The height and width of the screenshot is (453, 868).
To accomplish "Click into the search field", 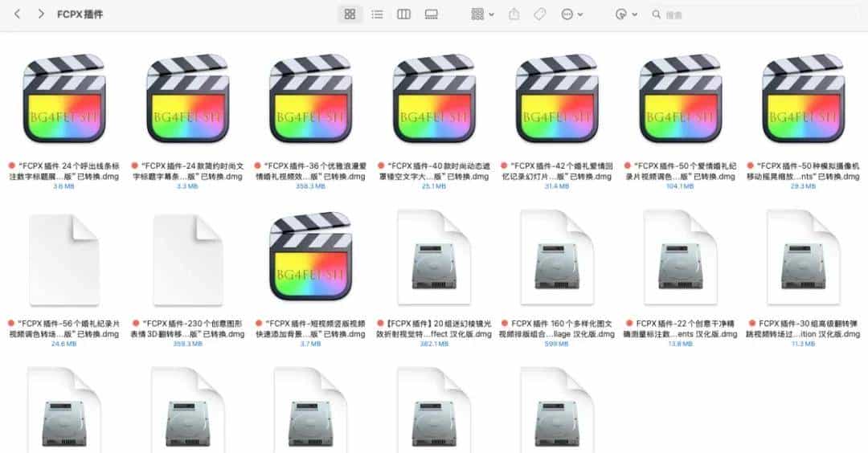I will pyautogui.click(x=755, y=15).
